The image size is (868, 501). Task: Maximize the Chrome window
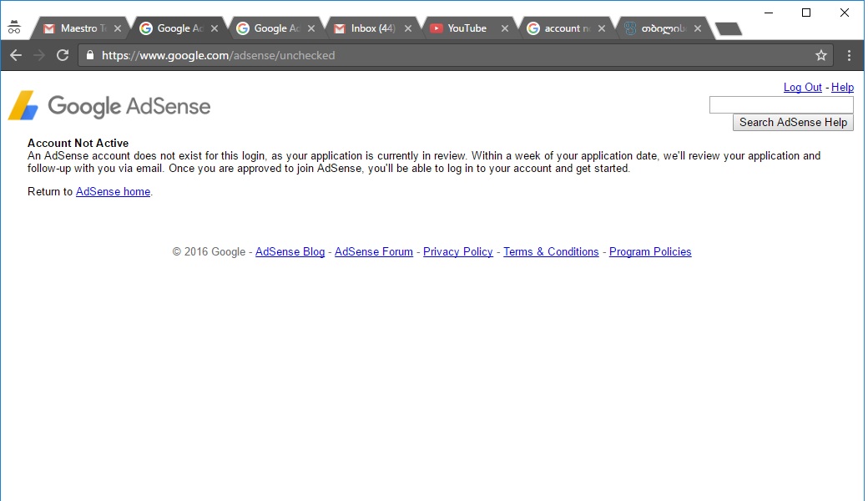(x=806, y=13)
